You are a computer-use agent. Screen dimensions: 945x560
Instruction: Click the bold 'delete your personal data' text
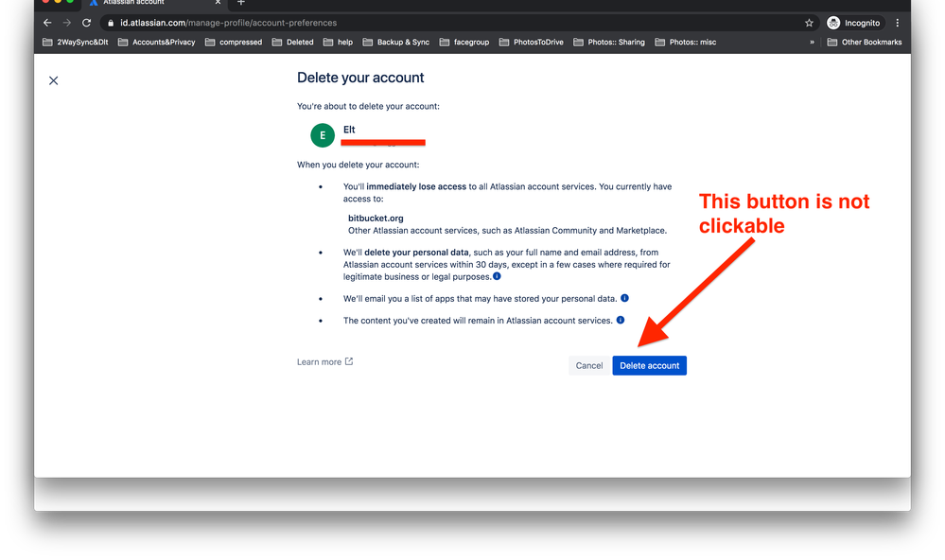416,253
